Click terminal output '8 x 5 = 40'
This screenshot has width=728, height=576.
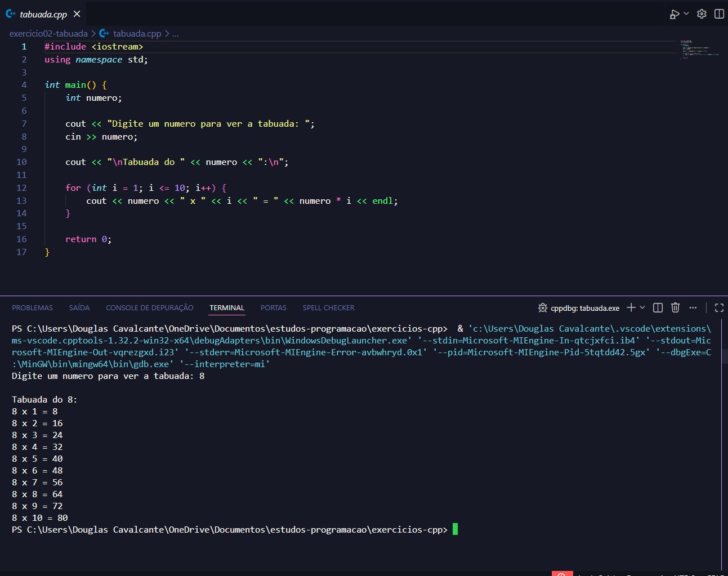pyautogui.click(x=37, y=459)
